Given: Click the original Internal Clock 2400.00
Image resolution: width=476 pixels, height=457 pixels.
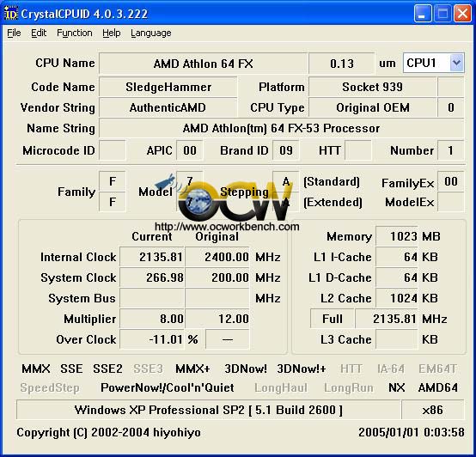Looking at the screenshot, I should click(x=217, y=257).
